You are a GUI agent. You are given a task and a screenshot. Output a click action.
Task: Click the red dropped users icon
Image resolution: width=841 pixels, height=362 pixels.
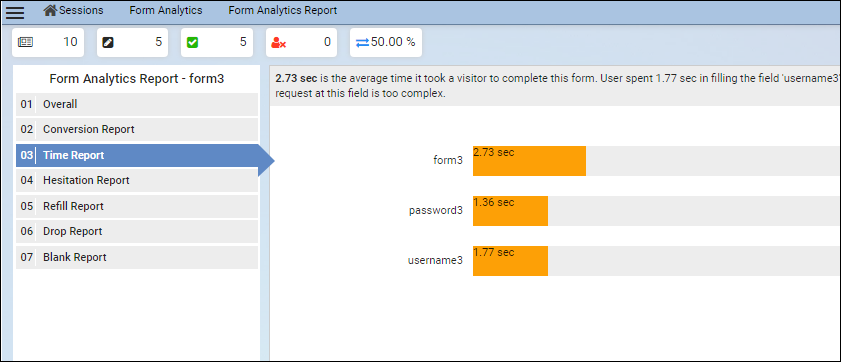(x=278, y=42)
